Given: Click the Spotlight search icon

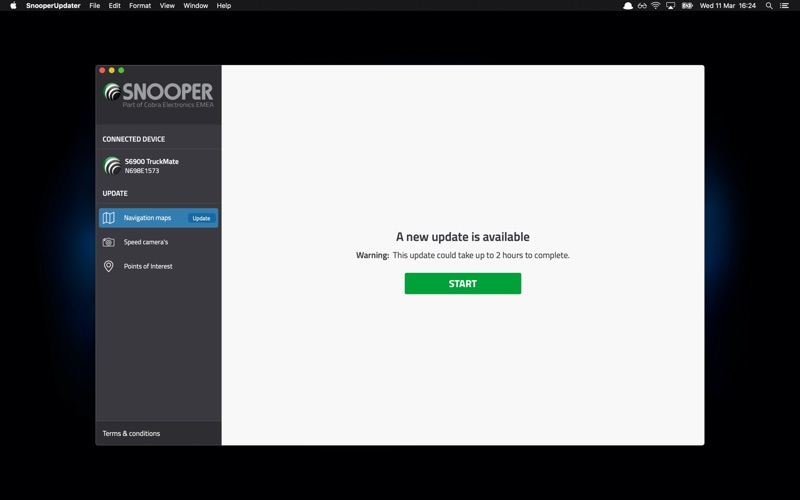Looking at the screenshot, I should coord(768,6).
